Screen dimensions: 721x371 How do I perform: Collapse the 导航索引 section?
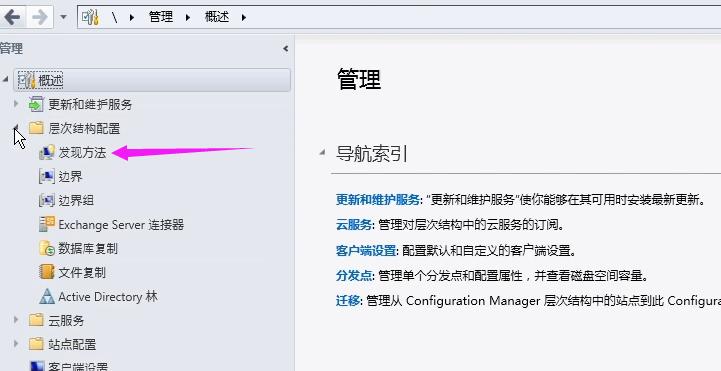(322, 152)
